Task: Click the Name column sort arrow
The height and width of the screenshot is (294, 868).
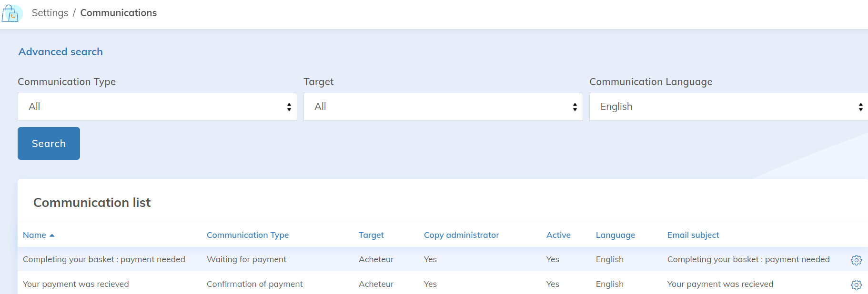Action: (52, 235)
